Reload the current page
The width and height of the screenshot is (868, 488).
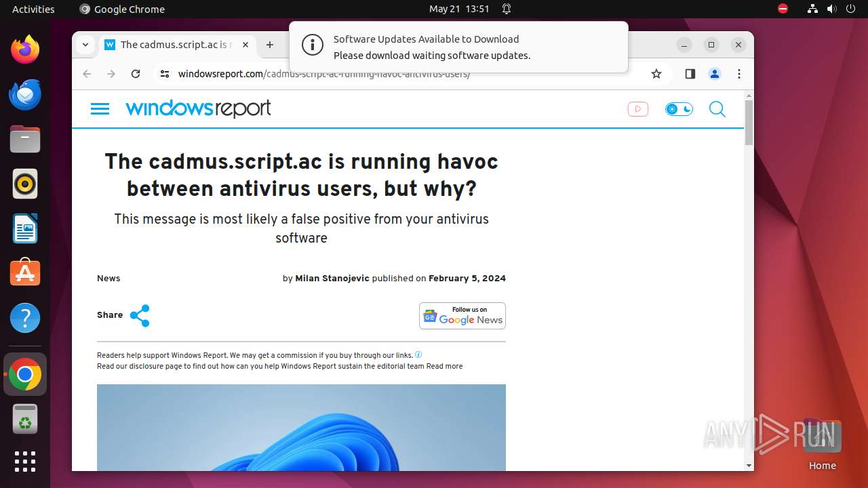(x=136, y=74)
